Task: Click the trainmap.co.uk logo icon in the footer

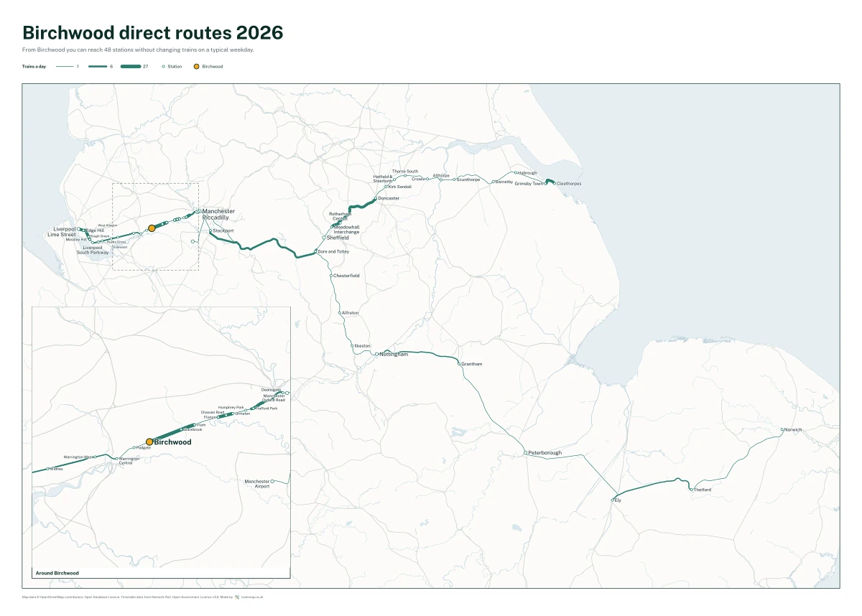Action: (x=237, y=597)
